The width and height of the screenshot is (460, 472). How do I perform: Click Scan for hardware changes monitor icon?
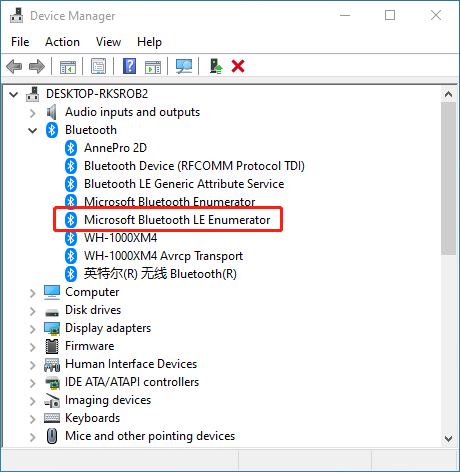coord(184,66)
